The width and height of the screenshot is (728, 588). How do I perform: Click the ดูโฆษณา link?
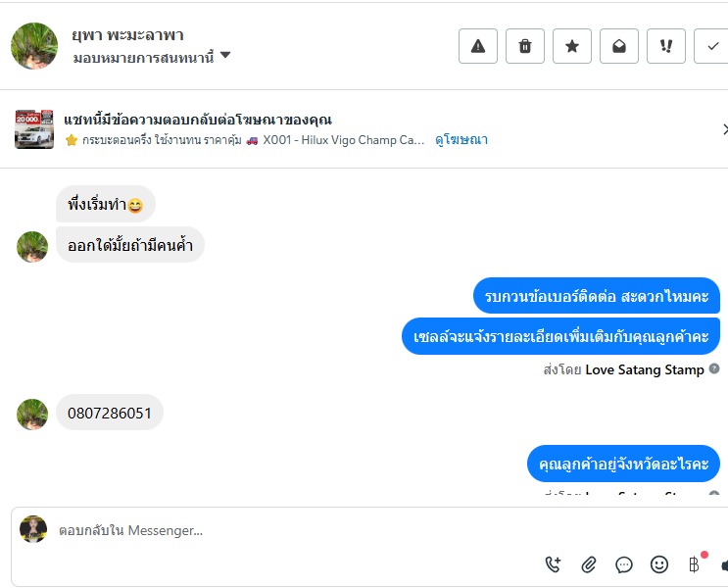point(461,140)
